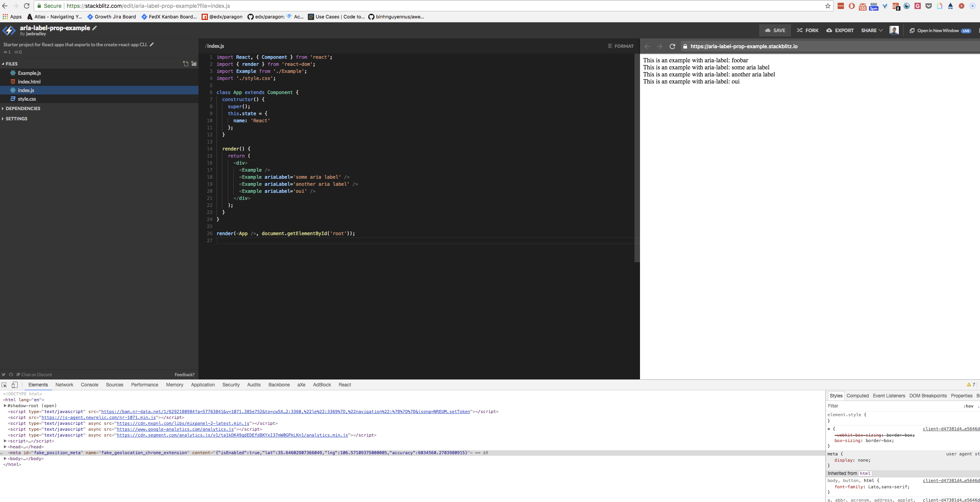980x502 pixels.
Task: Select the inspect element tool in DevTools
Action: pos(4,385)
